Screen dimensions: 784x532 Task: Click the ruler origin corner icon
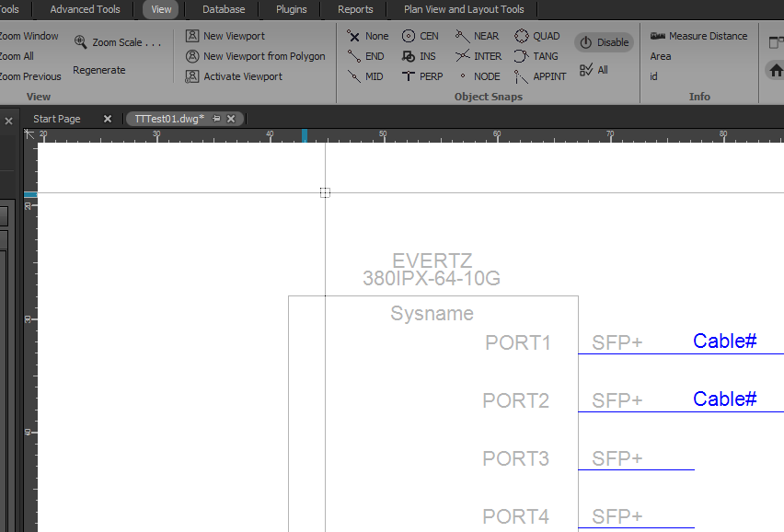(29, 134)
